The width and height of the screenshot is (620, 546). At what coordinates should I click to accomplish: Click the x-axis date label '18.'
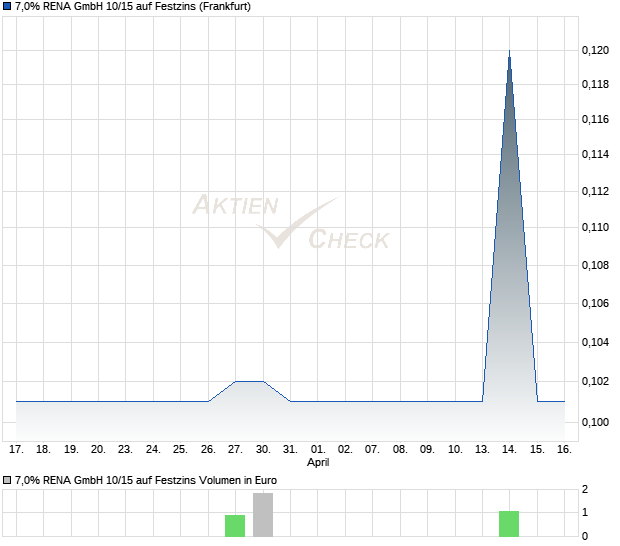43,450
